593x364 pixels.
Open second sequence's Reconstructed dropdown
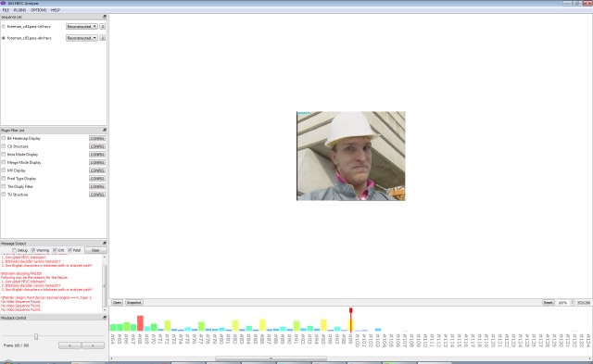(x=82, y=38)
